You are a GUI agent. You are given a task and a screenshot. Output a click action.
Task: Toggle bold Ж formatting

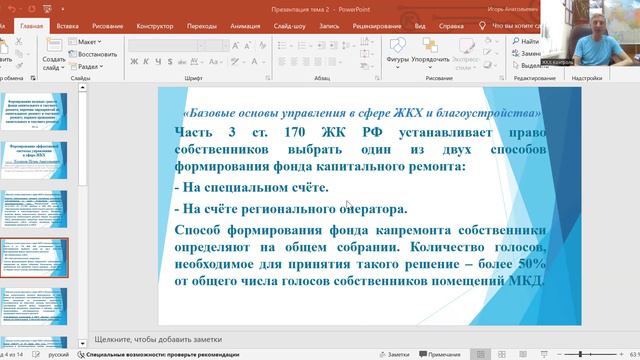[134, 62]
